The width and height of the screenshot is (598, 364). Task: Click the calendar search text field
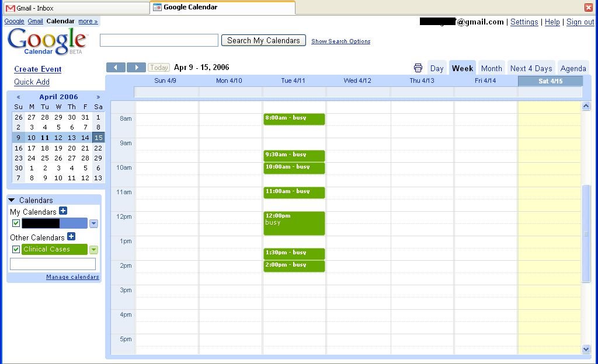coord(159,40)
